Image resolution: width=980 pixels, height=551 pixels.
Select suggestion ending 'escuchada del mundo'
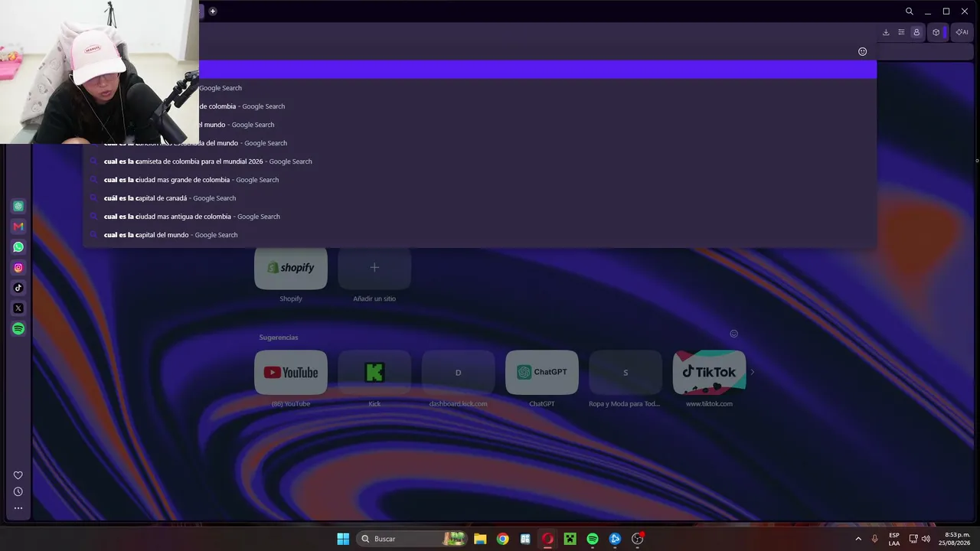click(480, 143)
